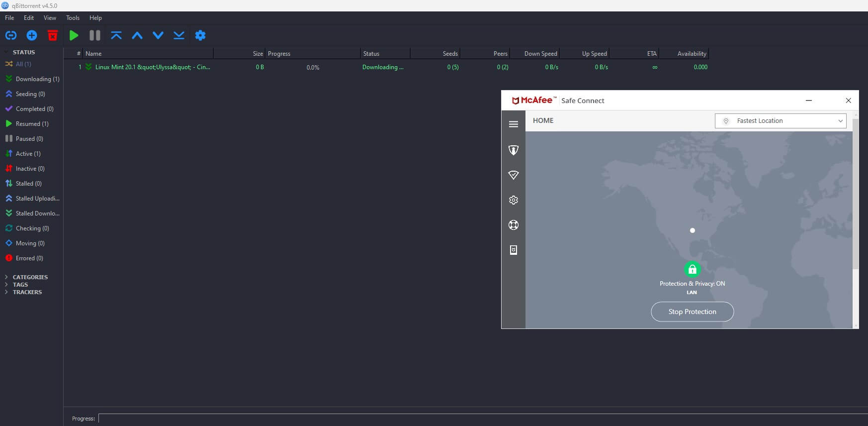This screenshot has width=868, height=426.
Task: Move torrent to top of queue
Action: pos(116,35)
